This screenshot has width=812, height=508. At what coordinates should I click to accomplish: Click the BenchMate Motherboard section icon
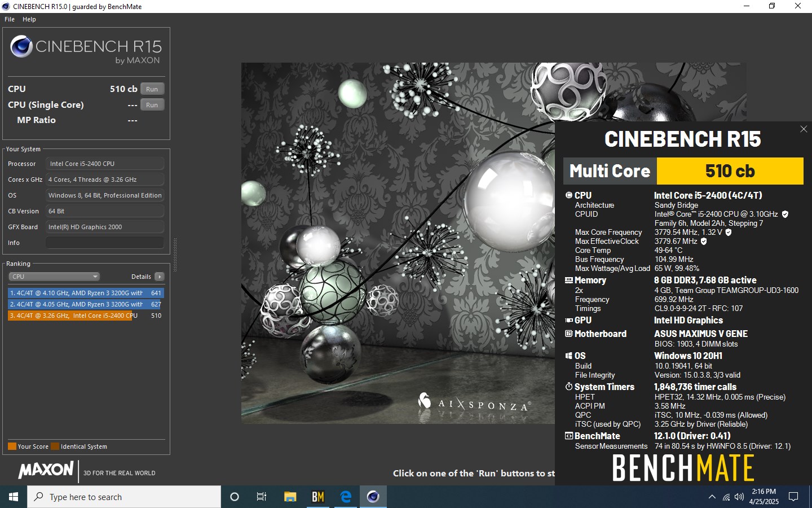click(569, 334)
